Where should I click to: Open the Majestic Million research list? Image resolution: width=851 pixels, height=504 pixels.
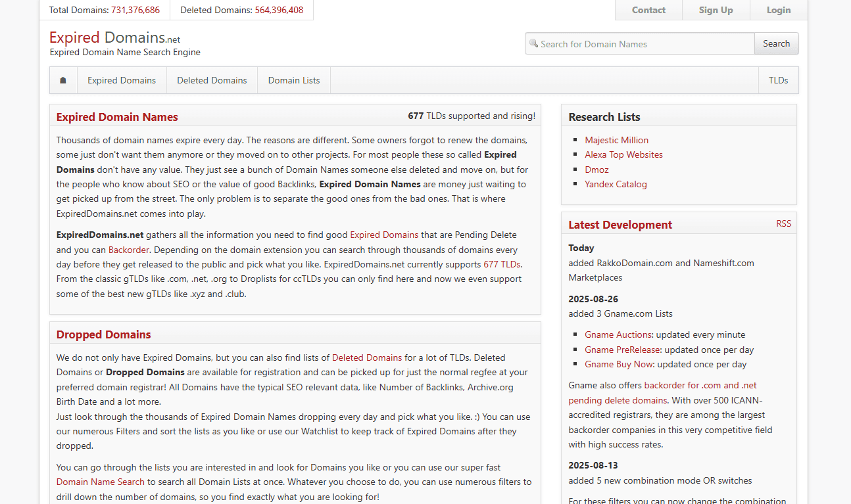click(x=616, y=140)
